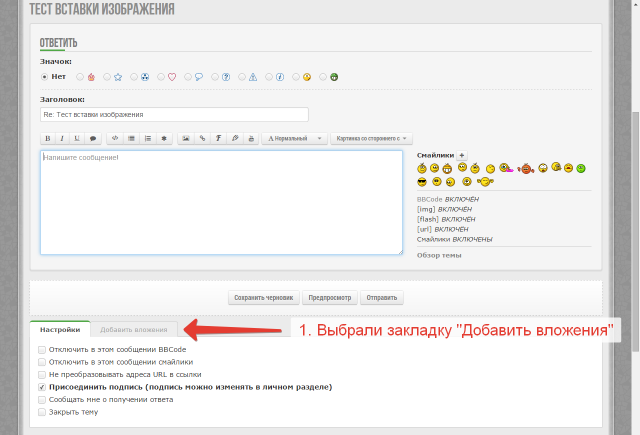Select the 'Настройки' tab

pyautogui.click(x=60, y=329)
